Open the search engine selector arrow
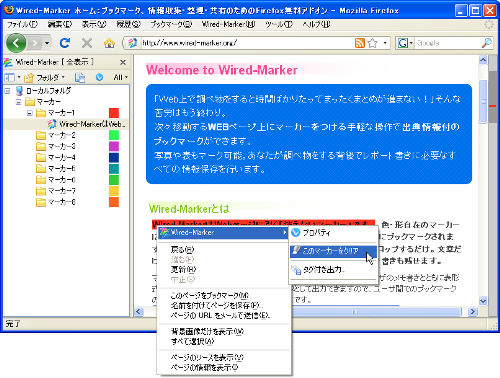This screenshot has height=378, width=500. [x=411, y=43]
